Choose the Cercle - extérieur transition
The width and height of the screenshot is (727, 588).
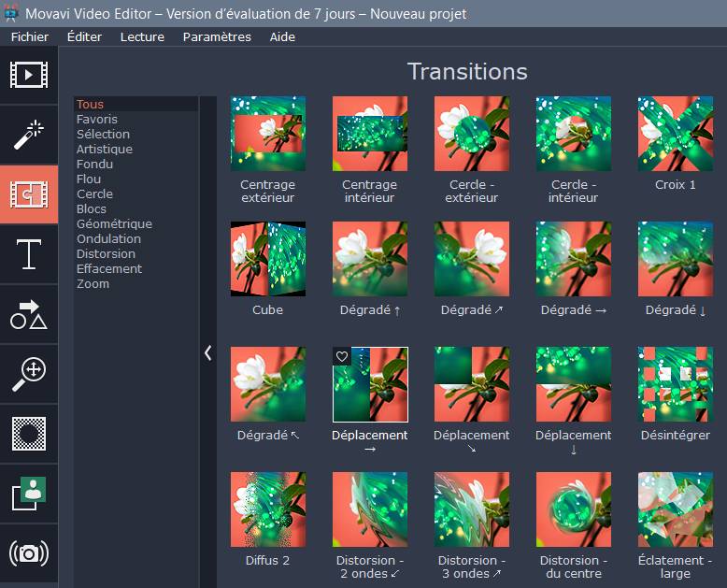coord(472,134)
